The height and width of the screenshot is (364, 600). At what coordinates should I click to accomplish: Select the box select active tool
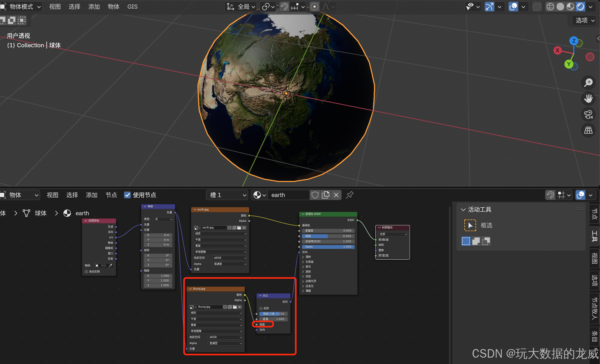click(x=470, y=225)
